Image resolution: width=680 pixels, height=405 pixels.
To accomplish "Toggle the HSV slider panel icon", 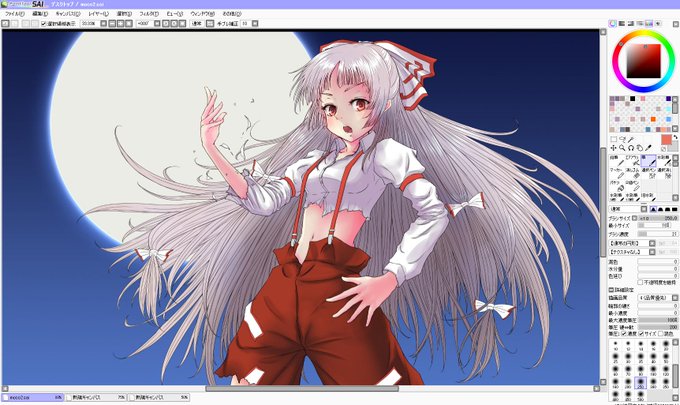I will [x=631, y=23].
